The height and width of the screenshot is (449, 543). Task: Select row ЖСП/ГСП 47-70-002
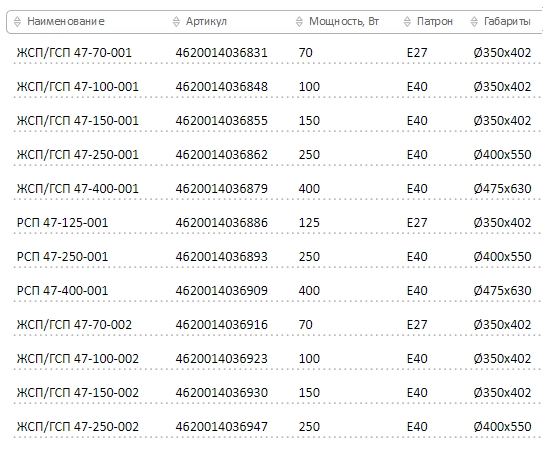[277, 325]
